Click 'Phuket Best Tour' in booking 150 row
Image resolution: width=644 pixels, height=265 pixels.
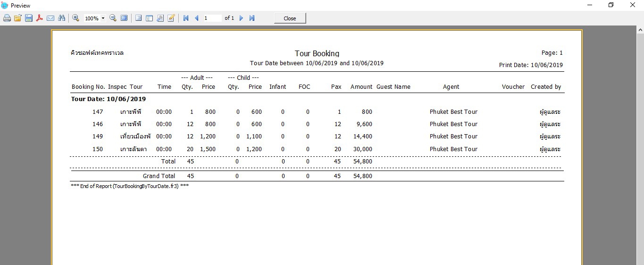click(453, 149)
